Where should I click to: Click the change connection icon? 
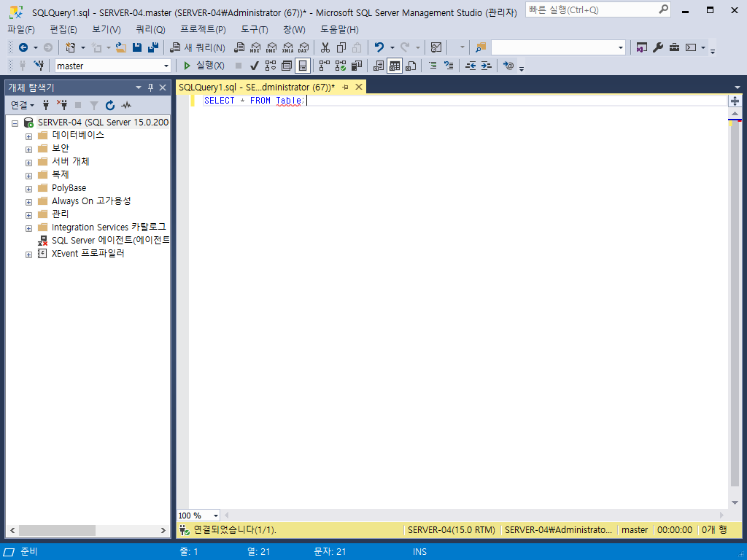pyautogui.click(x=39, y=66)
